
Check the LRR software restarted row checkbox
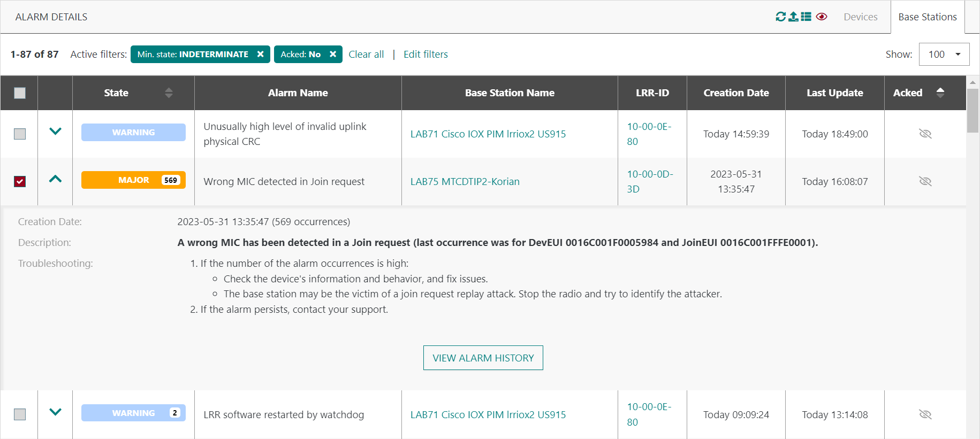coord(20,414)
